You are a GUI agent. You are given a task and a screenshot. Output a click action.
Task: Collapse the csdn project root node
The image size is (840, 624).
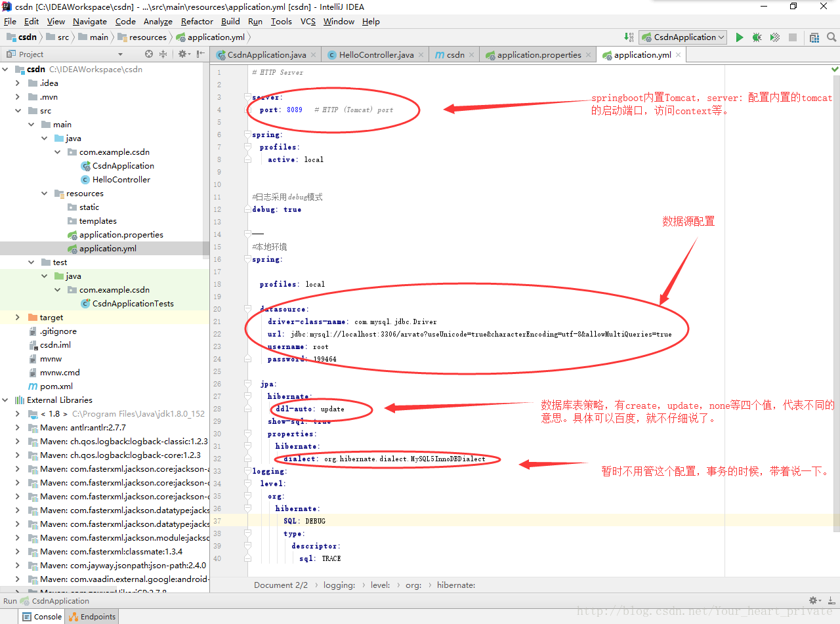pos(5,69)
